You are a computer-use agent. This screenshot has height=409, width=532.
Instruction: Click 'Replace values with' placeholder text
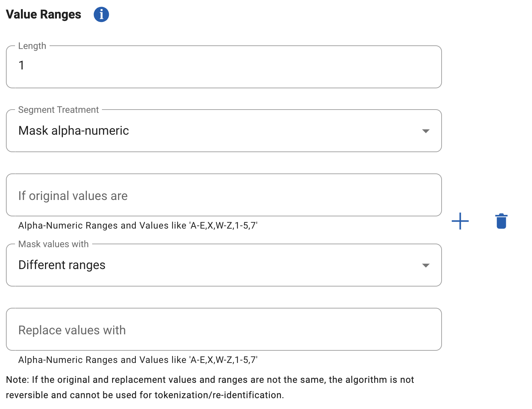pos(72,330)
